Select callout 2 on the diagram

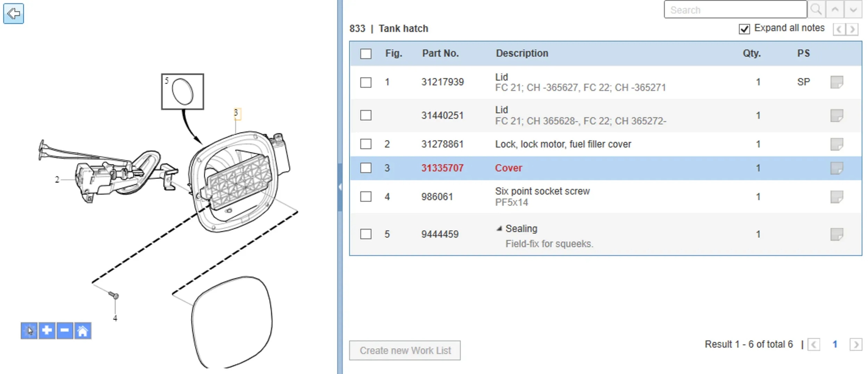pyautogui.click(x=57, y=180)
